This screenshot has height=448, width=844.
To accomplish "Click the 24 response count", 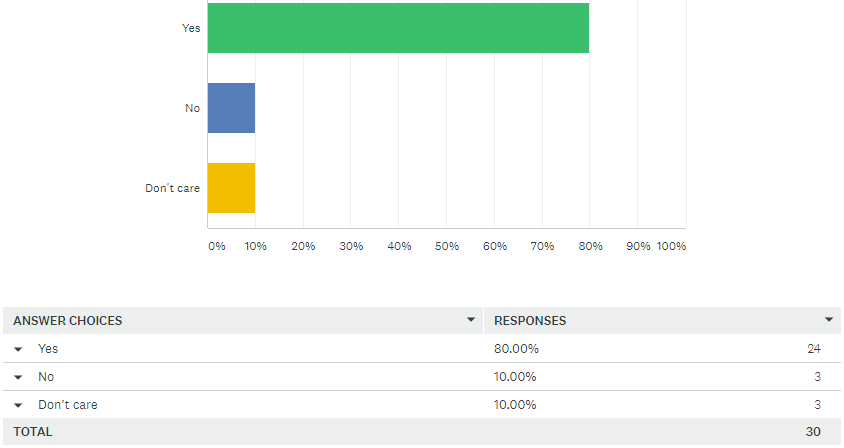I will pos(813,349).
